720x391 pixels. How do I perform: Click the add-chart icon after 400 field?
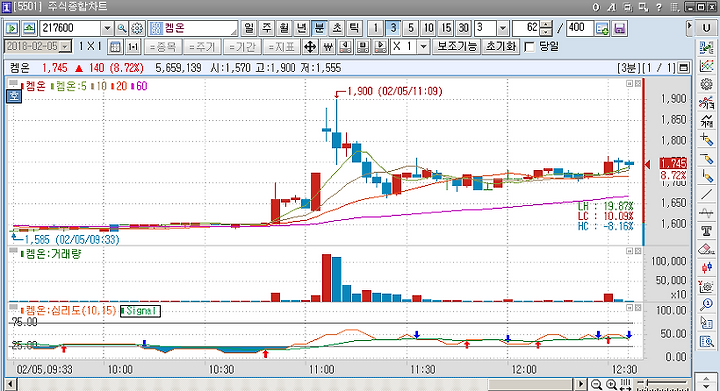(602, 28)
